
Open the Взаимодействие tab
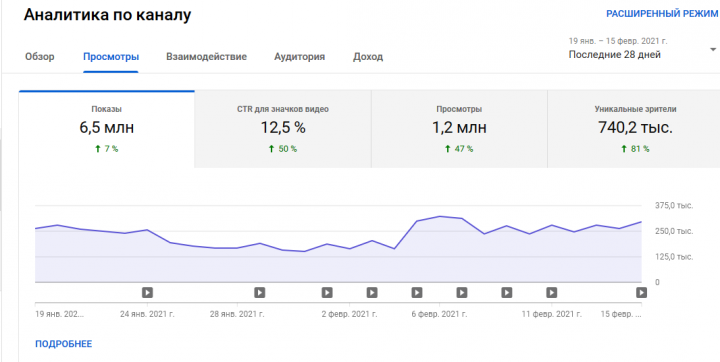point(207,57)
